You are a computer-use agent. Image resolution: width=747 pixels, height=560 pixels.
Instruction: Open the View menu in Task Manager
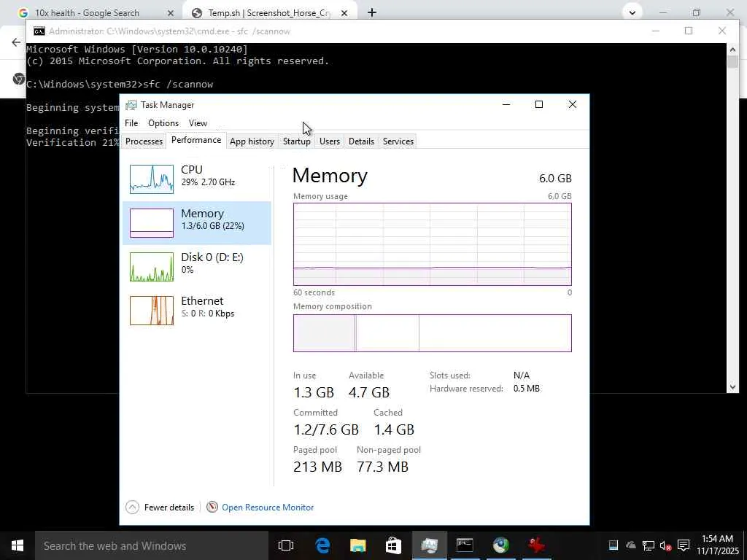(x=198, y=123)
